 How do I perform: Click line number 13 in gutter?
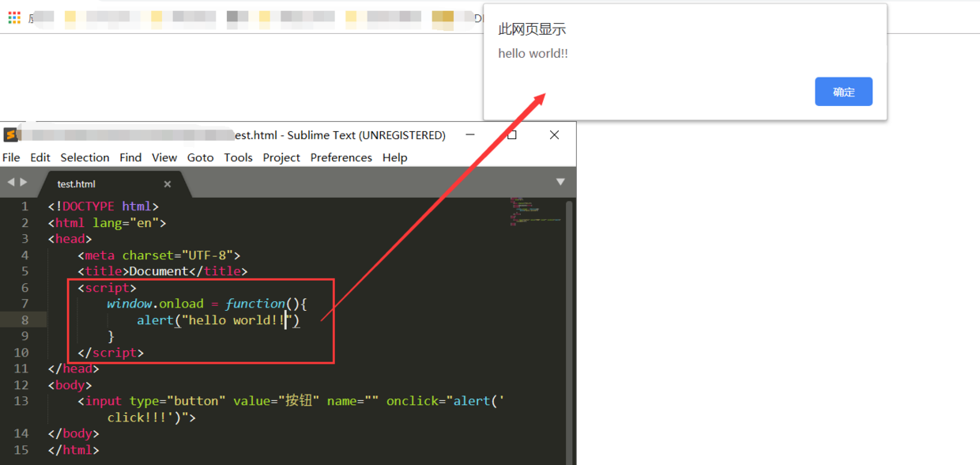21,401
